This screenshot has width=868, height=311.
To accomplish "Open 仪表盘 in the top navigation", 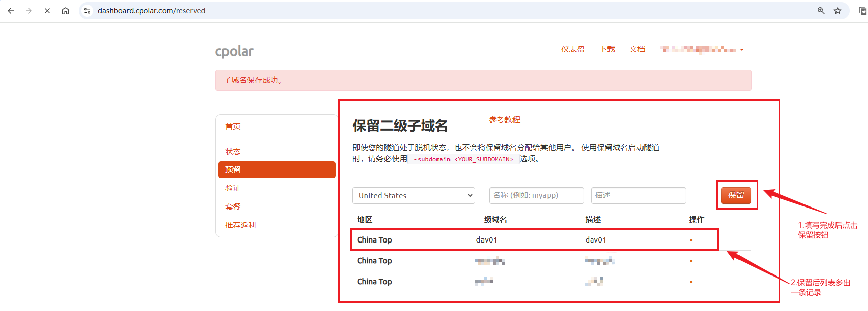I will click(x=573, y=49).
